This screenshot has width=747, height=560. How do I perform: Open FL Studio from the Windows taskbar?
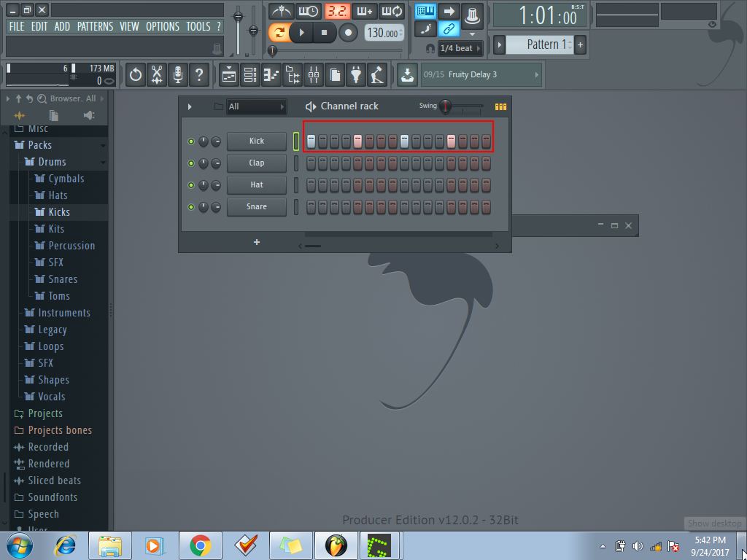336,545
